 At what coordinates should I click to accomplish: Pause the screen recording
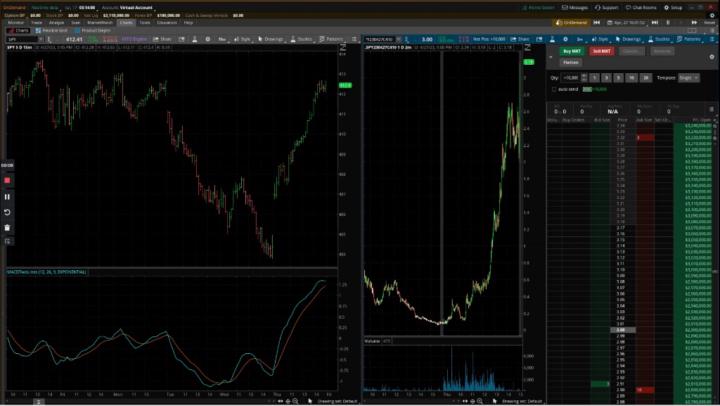pyautogui.click(x=7, y=197)
